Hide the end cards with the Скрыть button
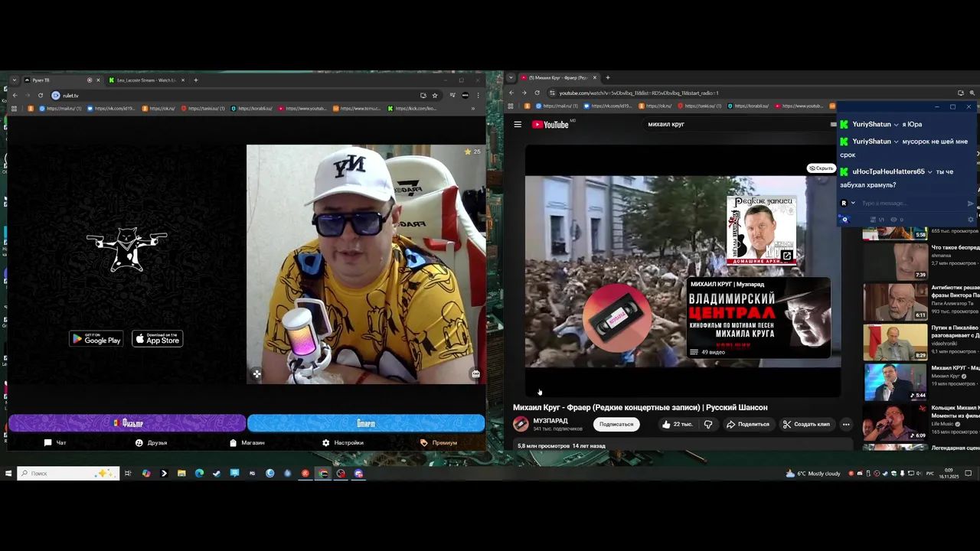980x551 pixels. (822, 168)
